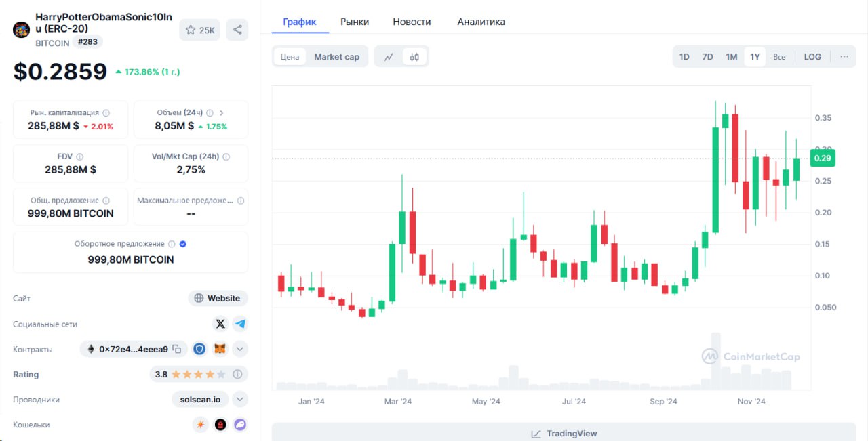Click the #283 rank badge
The width and height of the screenshot is (868, 441).
[87, 42]
